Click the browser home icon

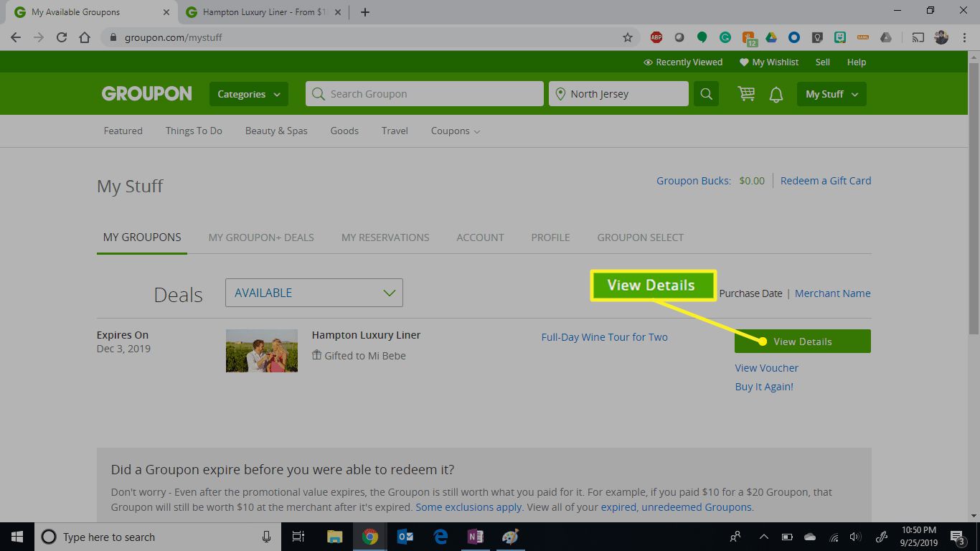85,37
